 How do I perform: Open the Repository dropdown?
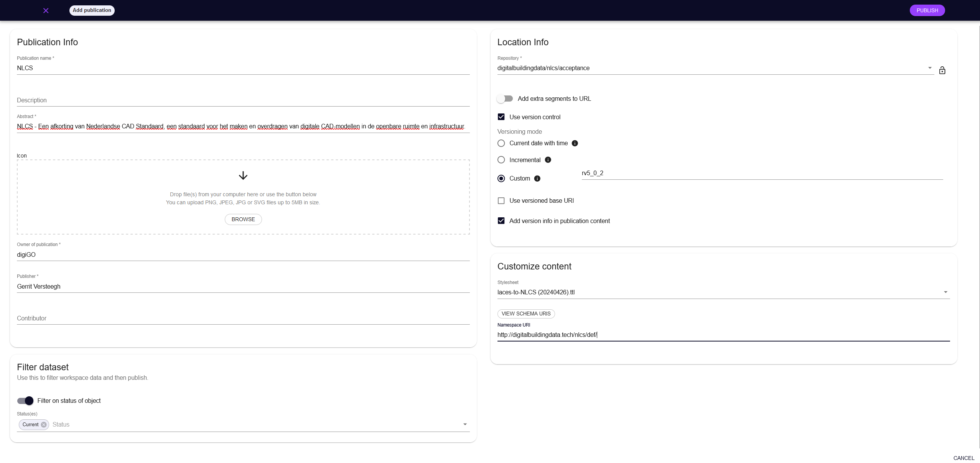click(930, 68)
